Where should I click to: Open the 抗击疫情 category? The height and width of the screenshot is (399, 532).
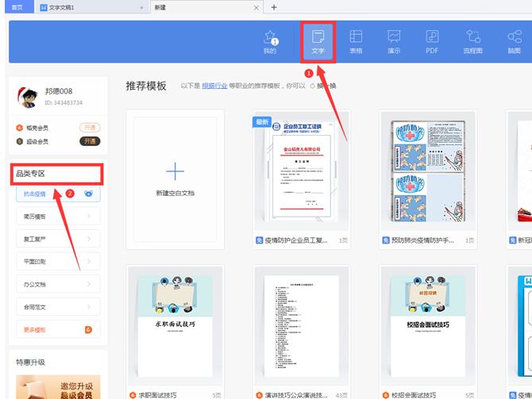[x=58, y=194]
